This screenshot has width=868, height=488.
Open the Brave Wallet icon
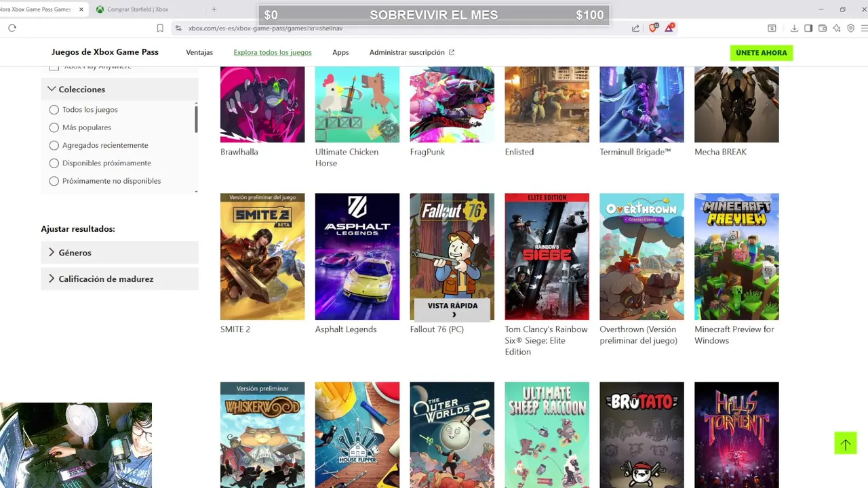(x=823, y=28)
